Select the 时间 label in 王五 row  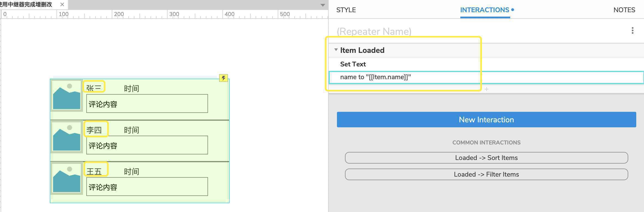[131, 172]
